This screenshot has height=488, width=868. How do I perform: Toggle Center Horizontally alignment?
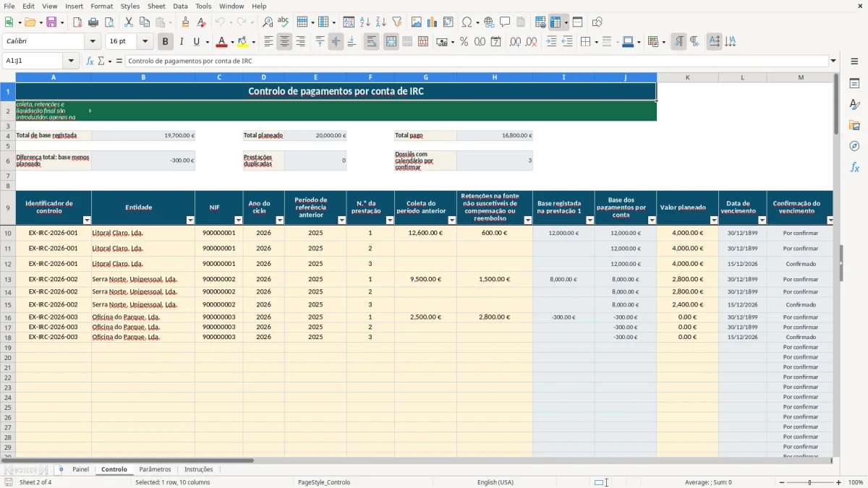(x=284, y=42)
